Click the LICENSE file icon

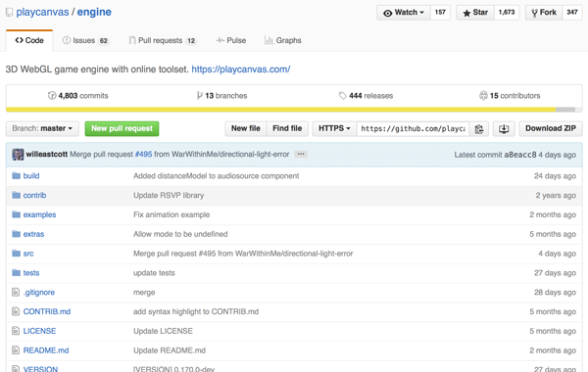pos(16,331)
